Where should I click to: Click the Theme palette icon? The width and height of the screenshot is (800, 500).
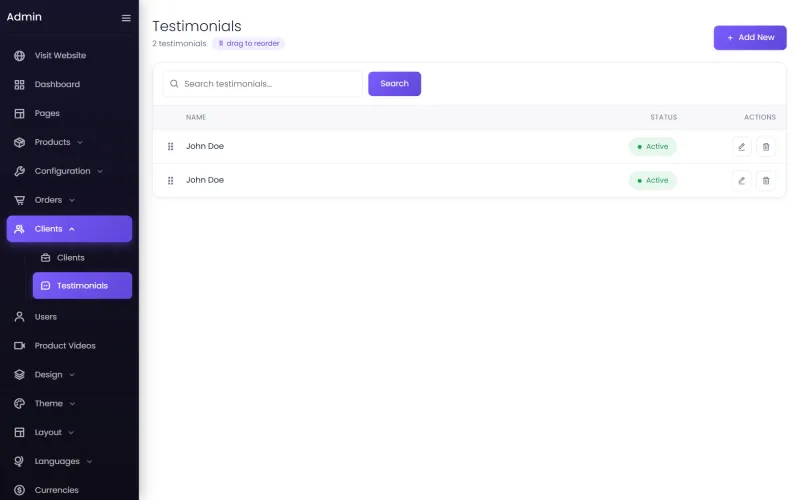19,404
